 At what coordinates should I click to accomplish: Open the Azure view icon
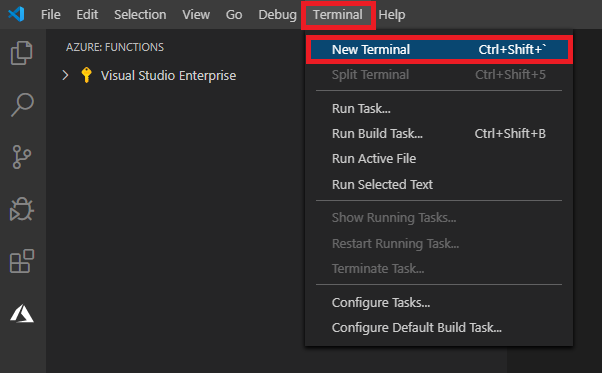pyautogui.click(x=22, y=314)
